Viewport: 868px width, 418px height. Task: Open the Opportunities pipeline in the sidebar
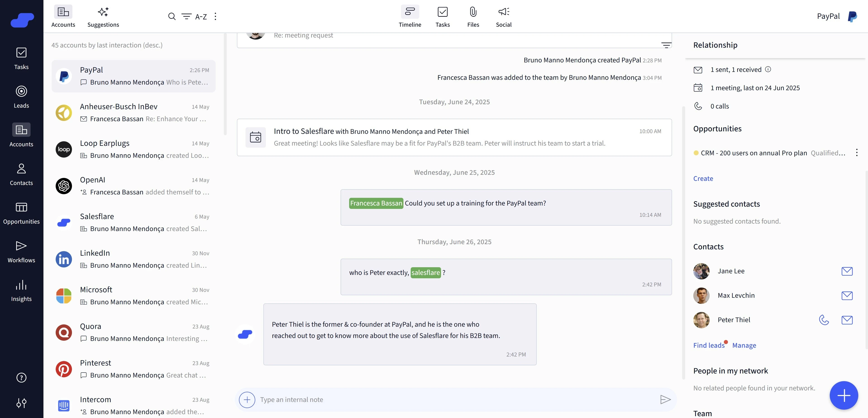point(21,213)
